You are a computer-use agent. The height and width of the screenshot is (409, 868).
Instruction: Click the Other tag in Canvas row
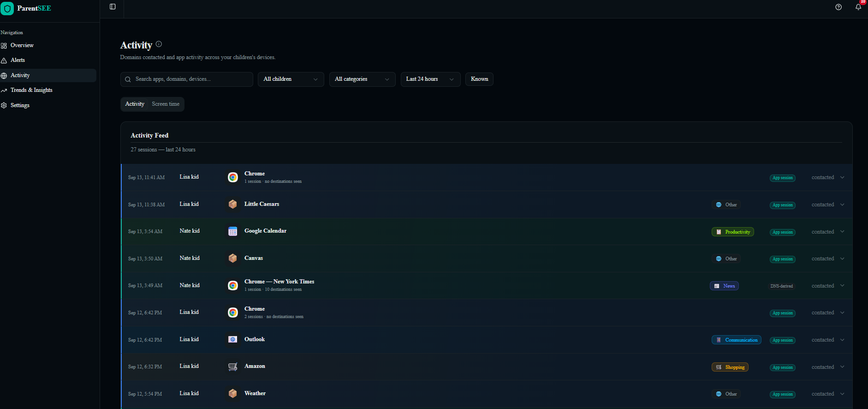pyautogui.click(x=726, y=259)
